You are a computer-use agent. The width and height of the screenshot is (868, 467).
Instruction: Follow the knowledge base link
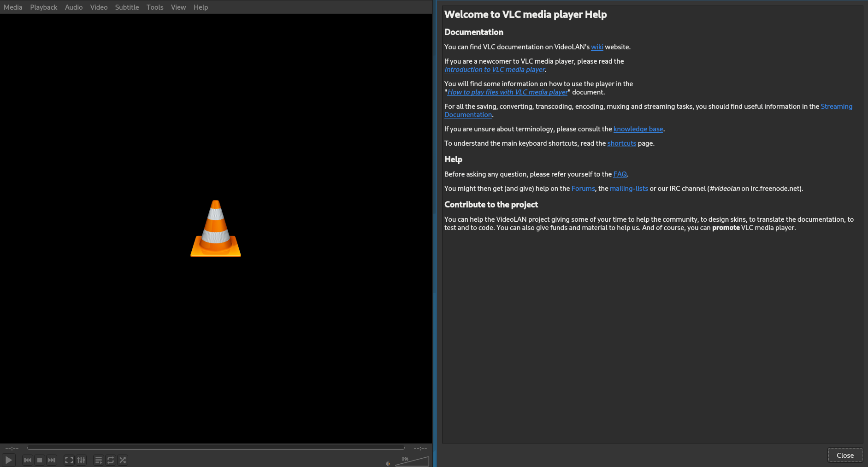tap(638, 129)
